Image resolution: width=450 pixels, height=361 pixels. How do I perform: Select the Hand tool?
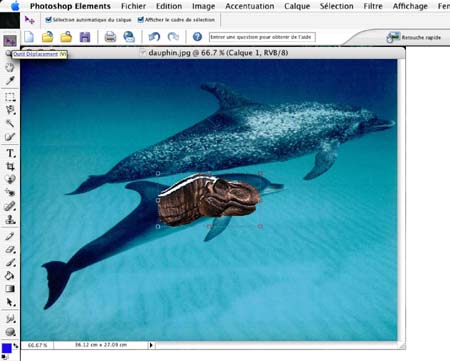10,67
